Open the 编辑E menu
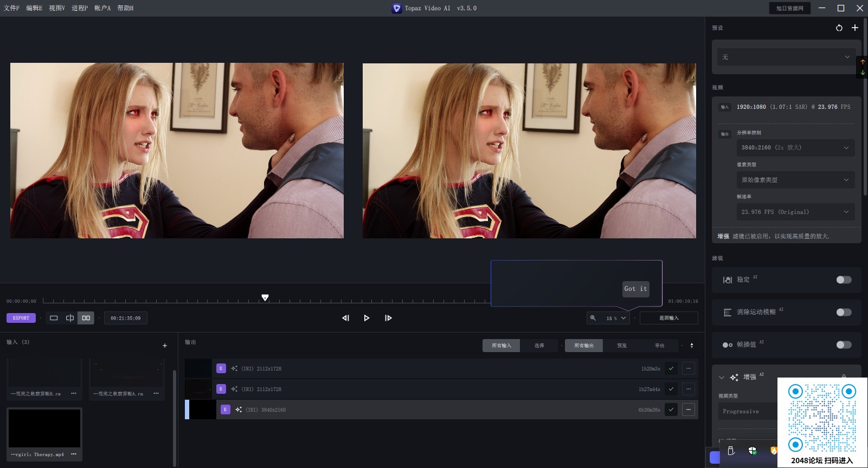Screen dimensions: 868x468 [x=34, y=8]
